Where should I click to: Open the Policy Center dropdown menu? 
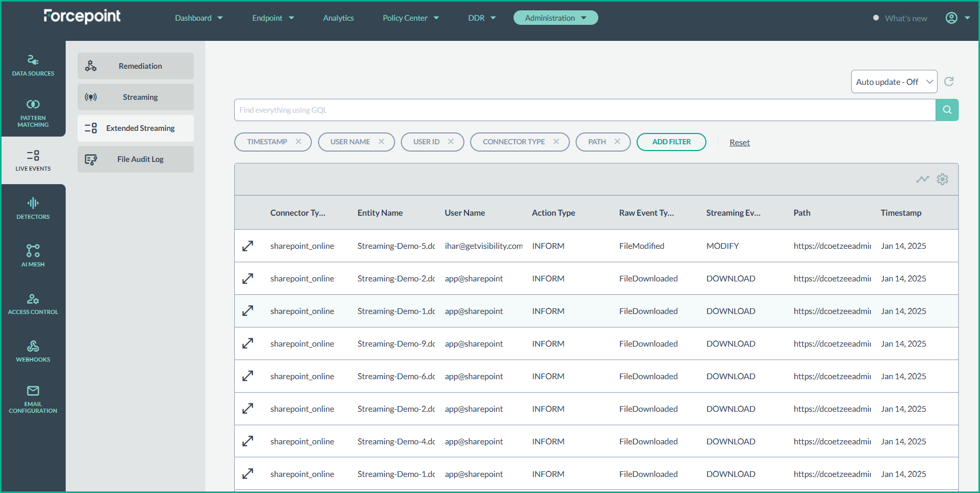pyautogui.click(x=411, y=18)
